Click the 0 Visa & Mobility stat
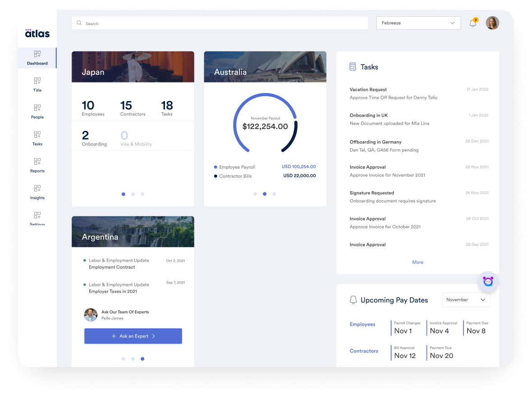This screenshot has width=532, height=396. coord(136,138)
